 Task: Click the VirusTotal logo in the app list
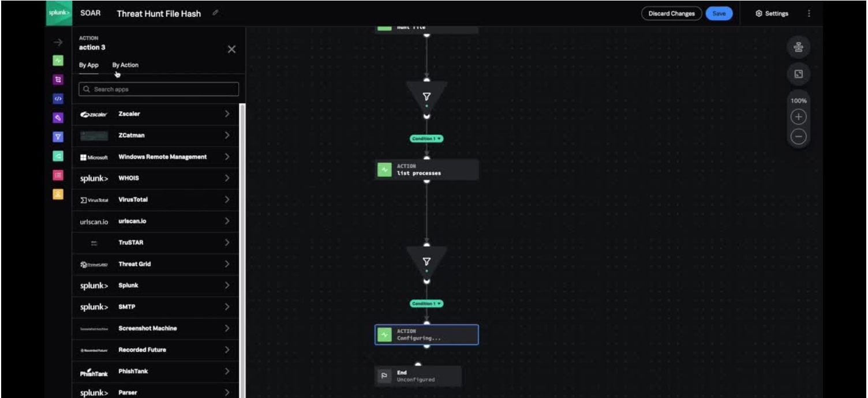pos(93,200)
